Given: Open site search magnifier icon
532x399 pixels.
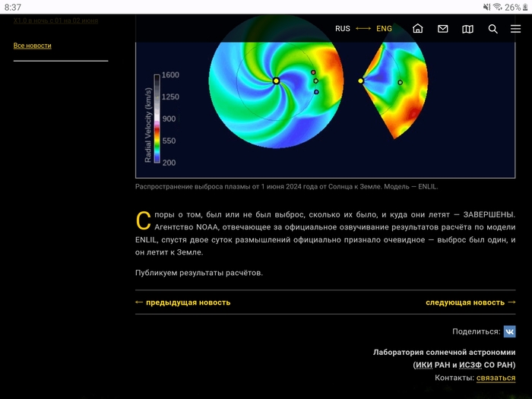Looking at the screenshot, I should [x=492, y=29].
